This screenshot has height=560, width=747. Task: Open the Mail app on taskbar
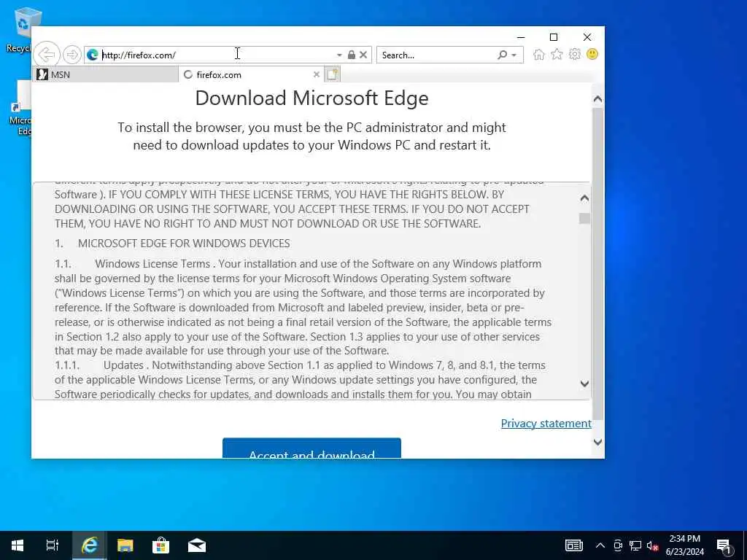197,545
